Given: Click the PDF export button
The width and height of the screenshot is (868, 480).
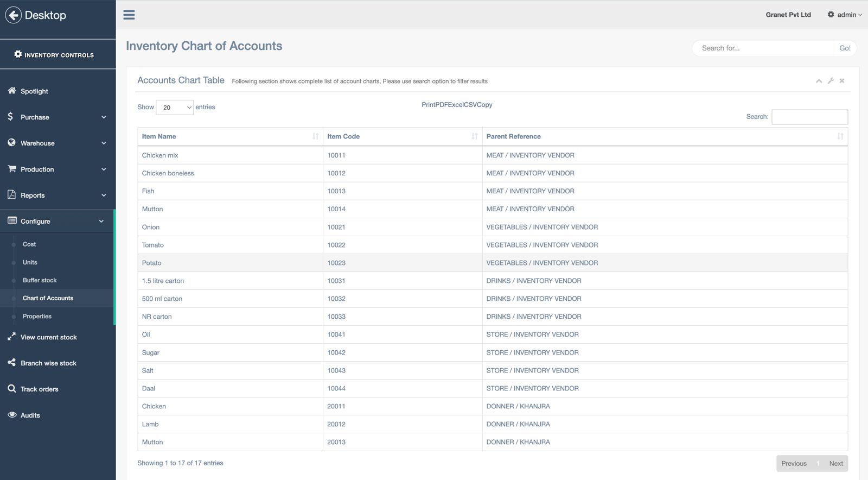Looking at the screenshot, I should pos(441,105).
